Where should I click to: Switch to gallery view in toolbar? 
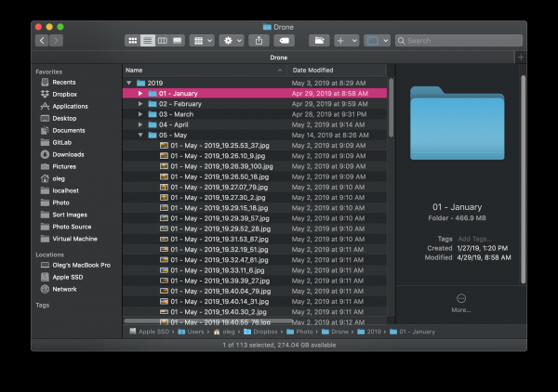pyautogui.click(x=177, y=41)
